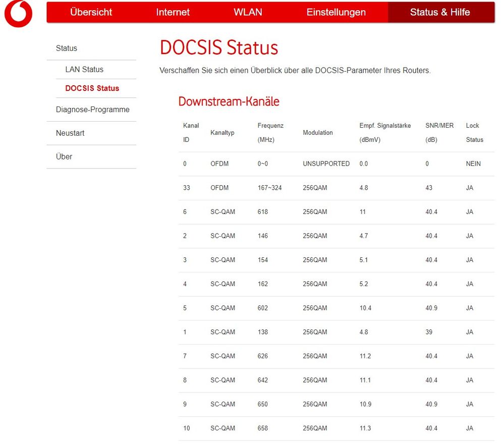Click signal strength value 11.3

[x=365, y=428]
